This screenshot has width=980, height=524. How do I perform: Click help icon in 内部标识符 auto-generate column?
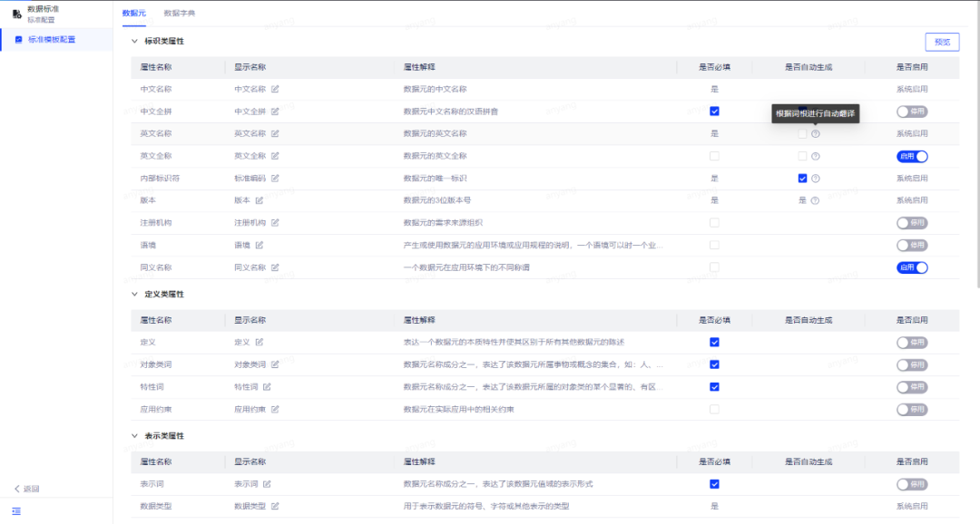click(x=816, y=179)
